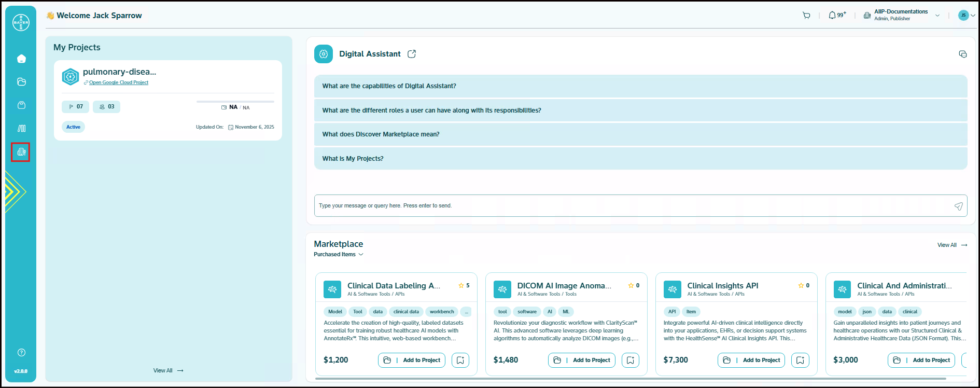Open the notifications bell icon
This screenshot has width=980, height=388.
pyautogui.click(x=832, y=16)
